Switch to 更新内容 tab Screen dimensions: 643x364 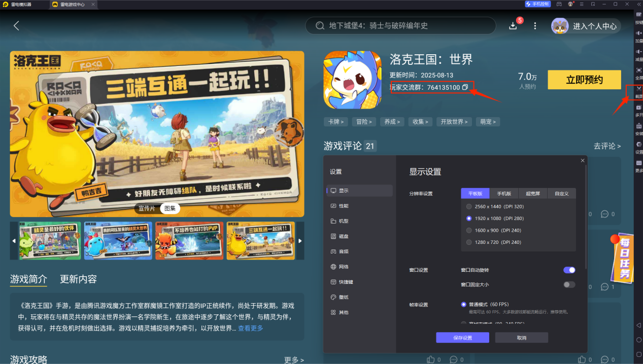point(78,279)
